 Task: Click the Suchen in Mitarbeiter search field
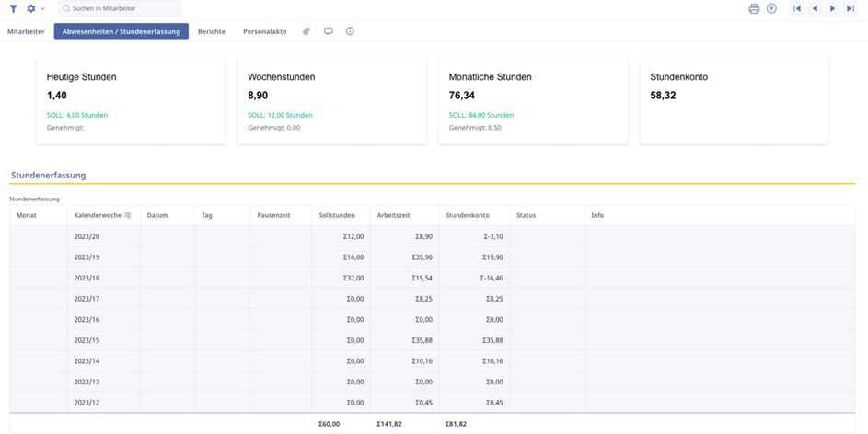click(120, 8)
